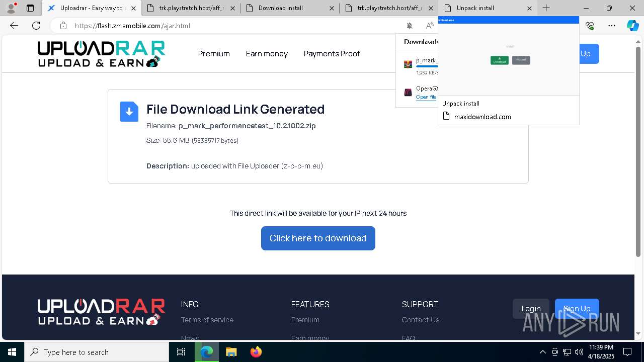Close the second trk.playstretch.host tab
This screenshot has height=362, width=644.
coord(431,8)
